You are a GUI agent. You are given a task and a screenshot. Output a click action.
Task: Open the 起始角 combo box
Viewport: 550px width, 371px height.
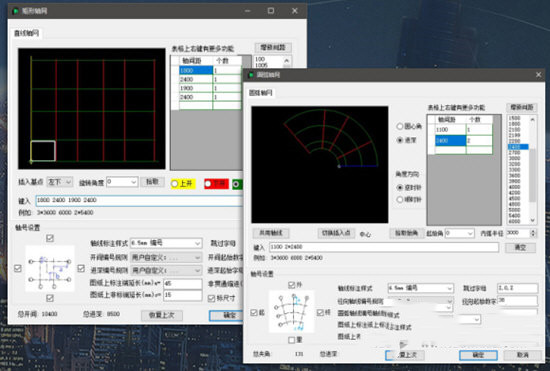[x=460, y=233]
